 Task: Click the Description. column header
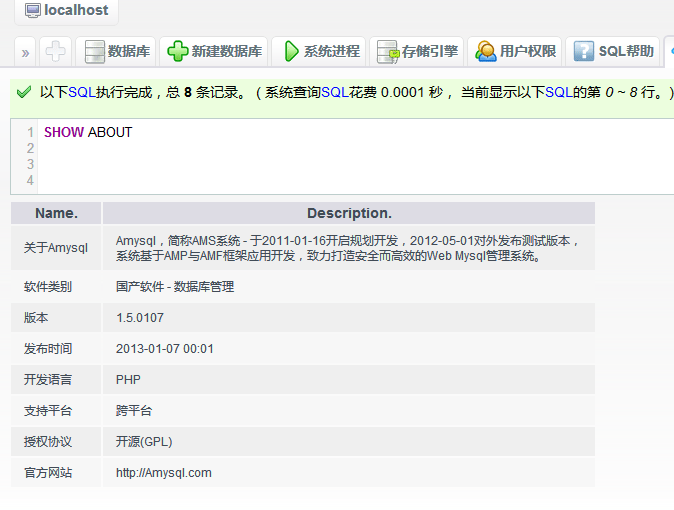pyautogui.click(x=349, y=213)
